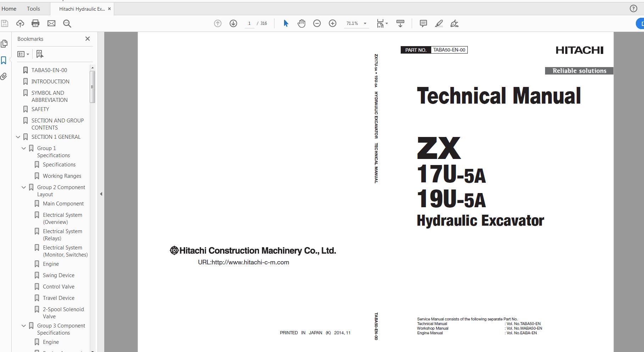Click the TABA50-EN-00 part number box

click(449, 50)
